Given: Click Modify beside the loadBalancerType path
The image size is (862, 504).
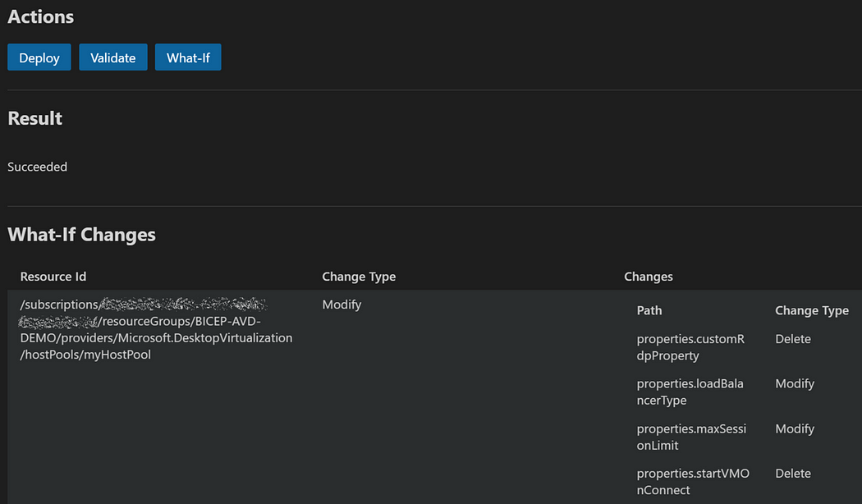Looking at the screenshot, I should click(795, 383).
